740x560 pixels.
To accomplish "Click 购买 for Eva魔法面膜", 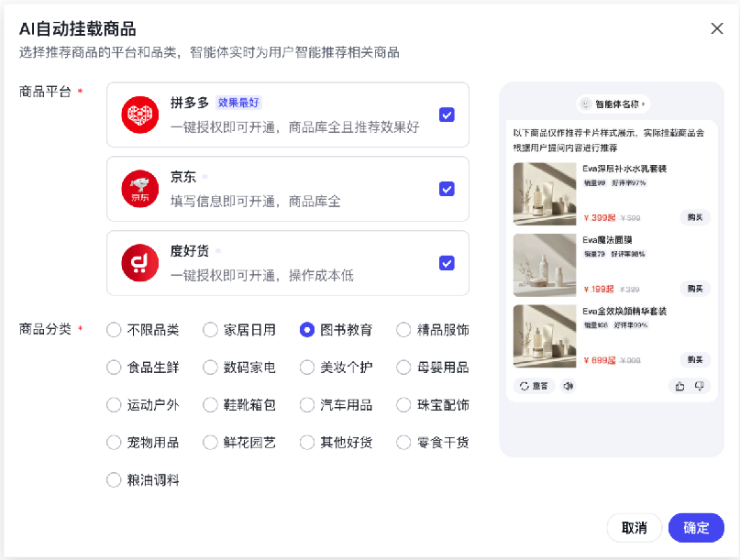I will click(x=695, y=289).
